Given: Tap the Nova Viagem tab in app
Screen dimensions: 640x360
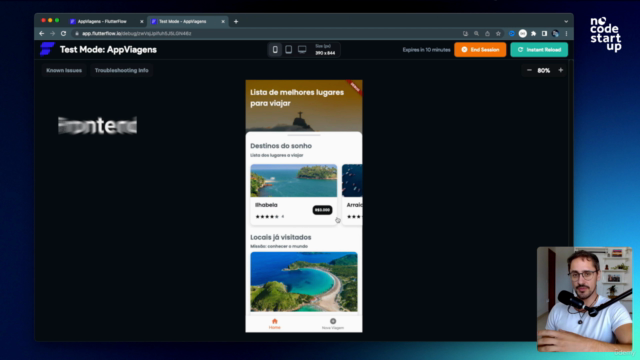Looking at the screenshot, I should pyautogui.click(x=333, y=324).
